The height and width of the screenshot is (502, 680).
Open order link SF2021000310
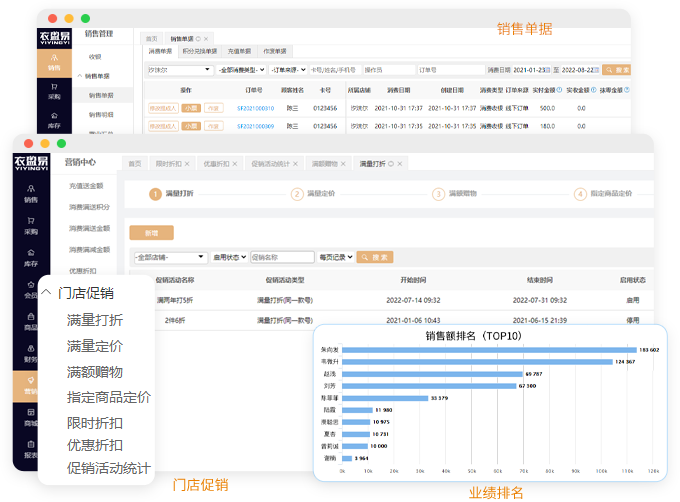pyautogui.click(x=255, y=108)
